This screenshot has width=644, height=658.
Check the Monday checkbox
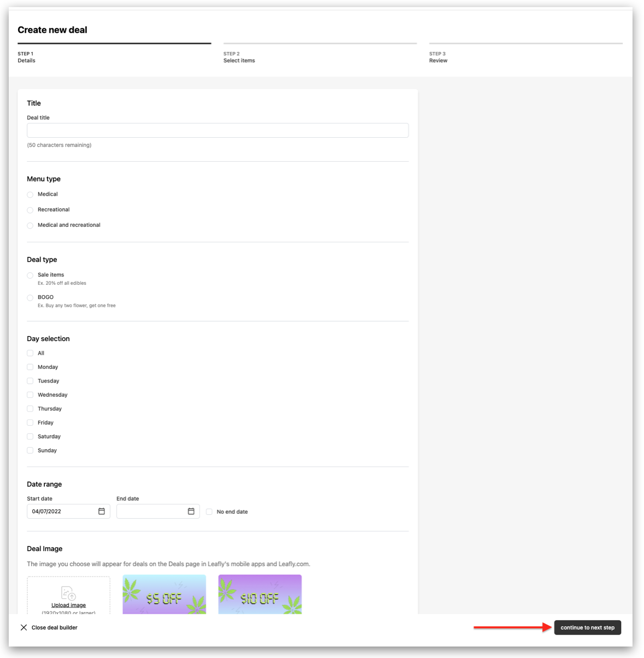click(30, 367)
